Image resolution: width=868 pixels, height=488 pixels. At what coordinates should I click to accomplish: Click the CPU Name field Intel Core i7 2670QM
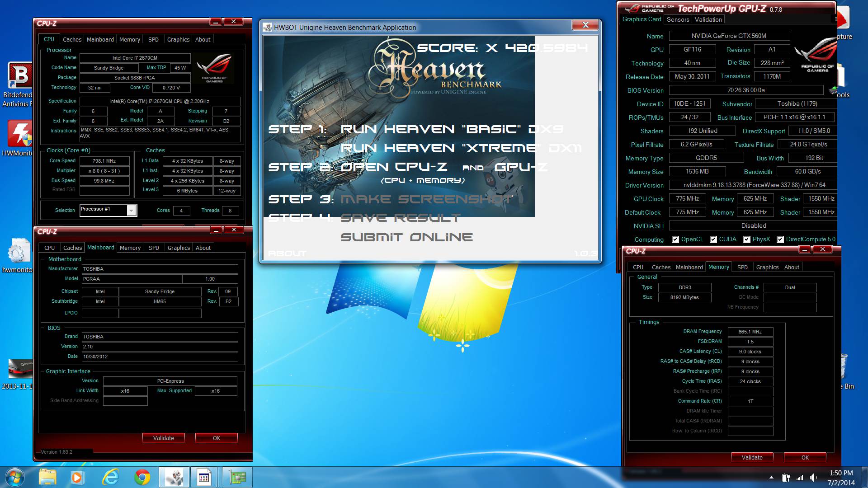tap(135, 58)
